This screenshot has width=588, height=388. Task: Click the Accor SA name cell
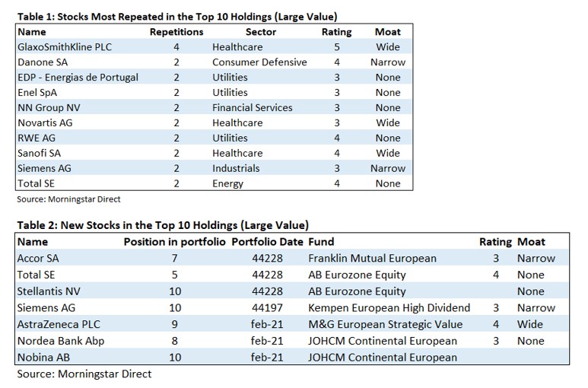click(x=38, y=259)
